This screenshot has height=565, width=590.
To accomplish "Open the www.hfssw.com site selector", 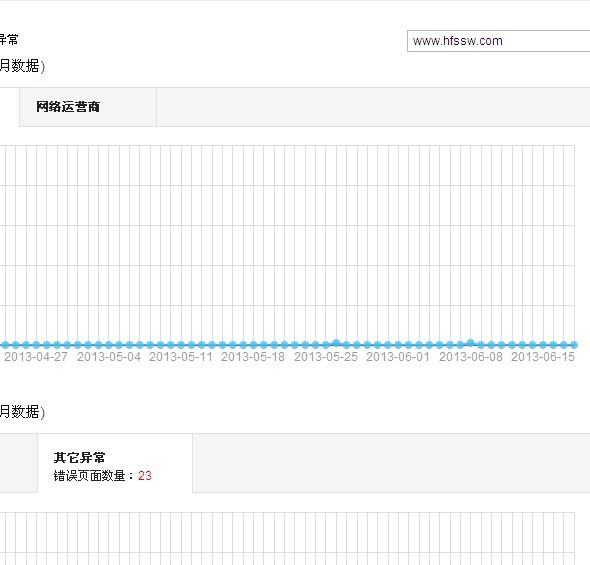I will tap(499, 41).
